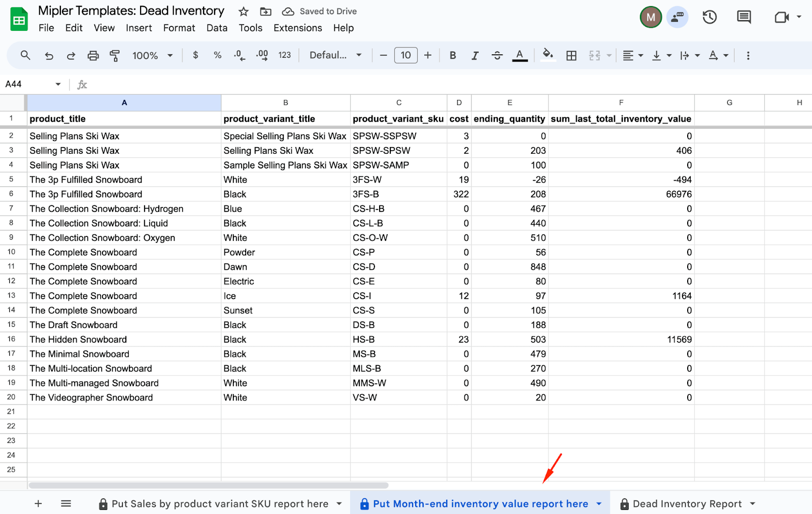Open the comments panel icon
The width and height of the screenshot is (812, 514).
coord(743,18)
